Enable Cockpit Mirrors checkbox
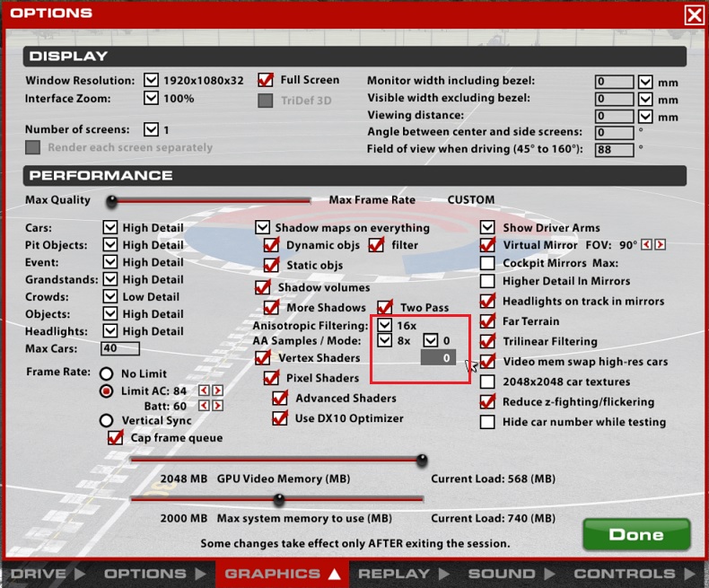709x588 pixels. [487, 263]
